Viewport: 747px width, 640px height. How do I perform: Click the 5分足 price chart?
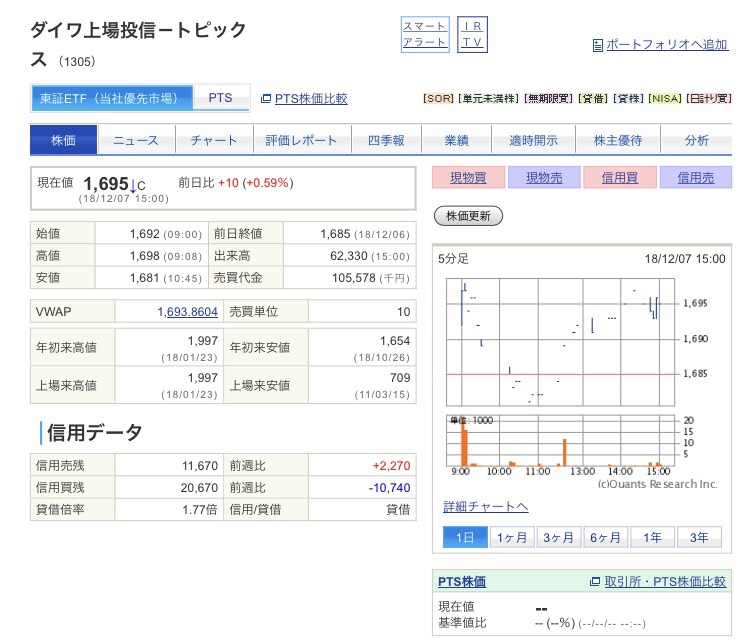coord(560,342)
